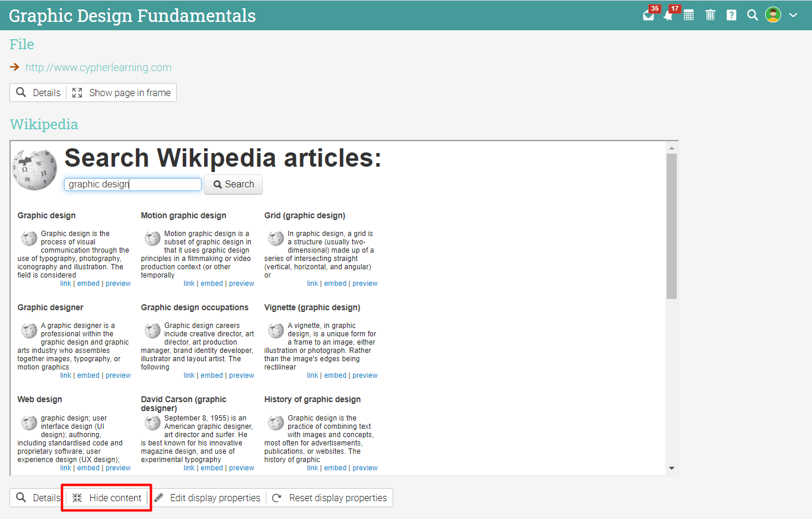Click the user avatar in the header

[773, 15]
